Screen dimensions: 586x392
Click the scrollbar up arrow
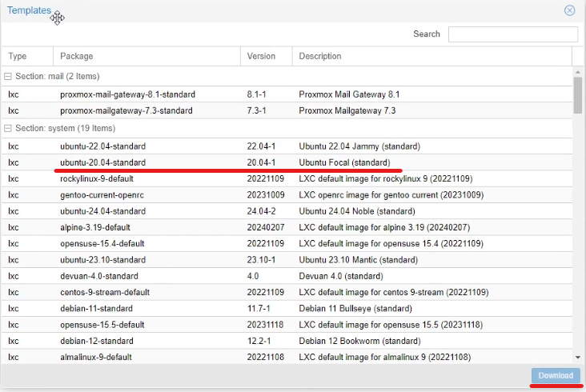[578, 72]
